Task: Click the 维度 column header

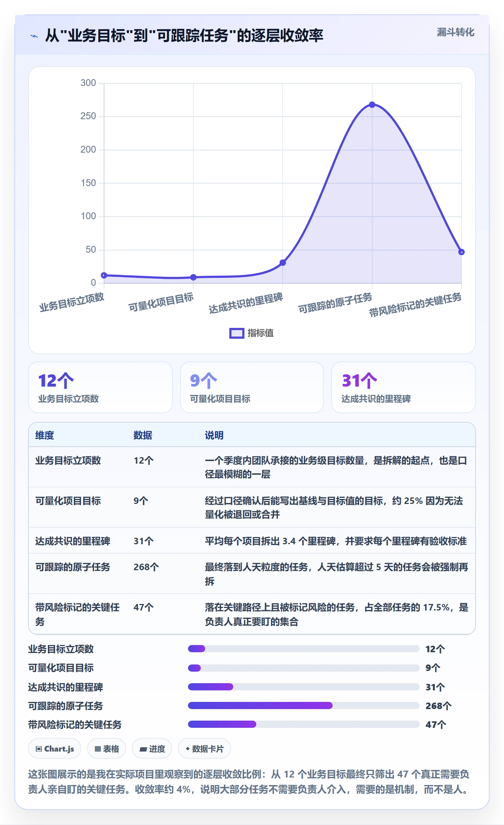Action: point(45,435)
